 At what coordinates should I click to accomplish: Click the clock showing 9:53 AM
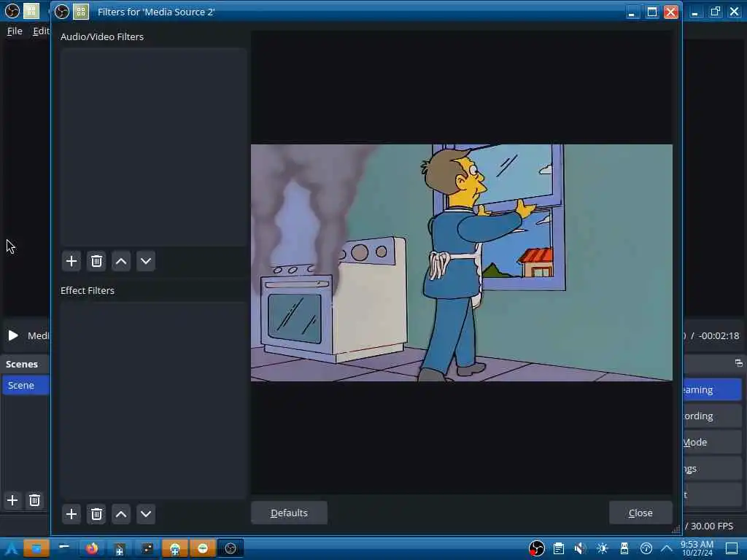(x=697, y=548)
